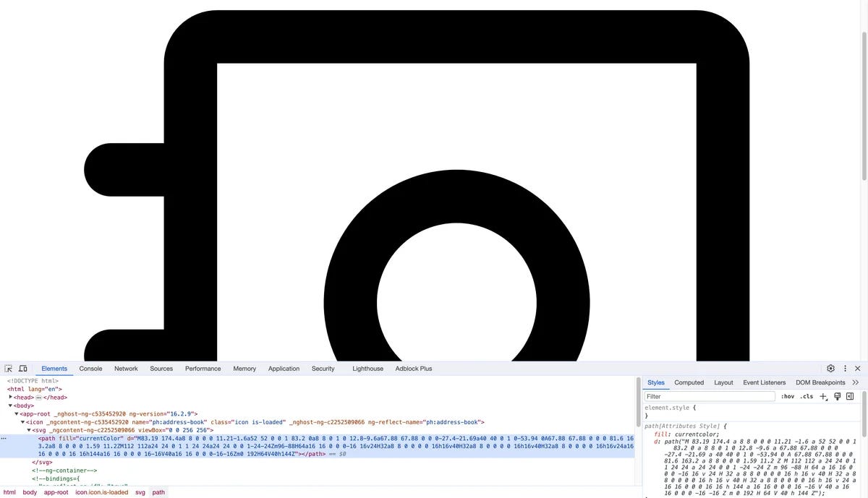
Task: Open the Memory tab
Action: click(244, 369)
